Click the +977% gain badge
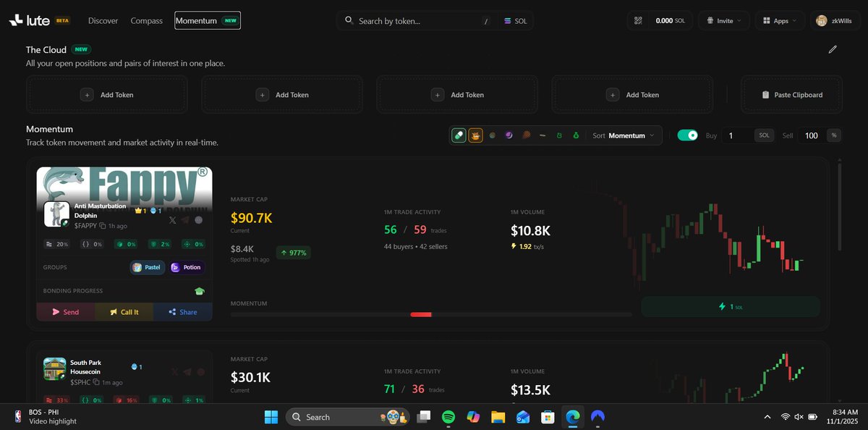This screenshot has height=430, width=868. point(293,253)
